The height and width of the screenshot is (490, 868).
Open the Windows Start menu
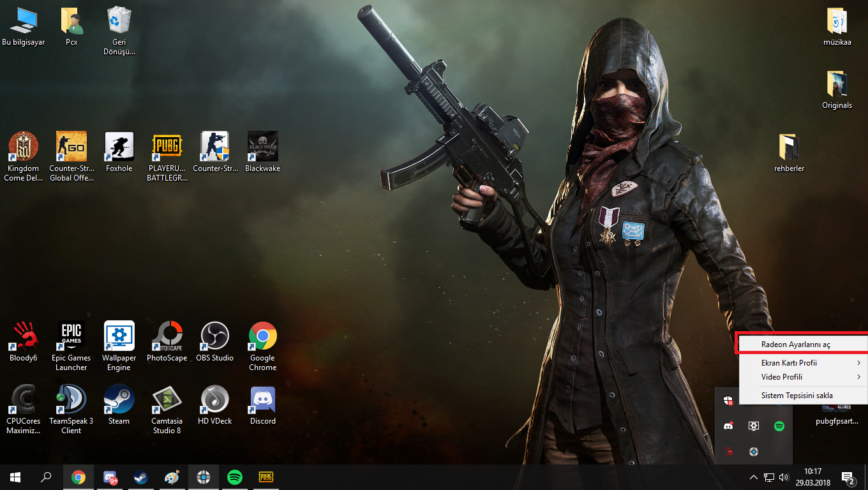tap(15, 477)
